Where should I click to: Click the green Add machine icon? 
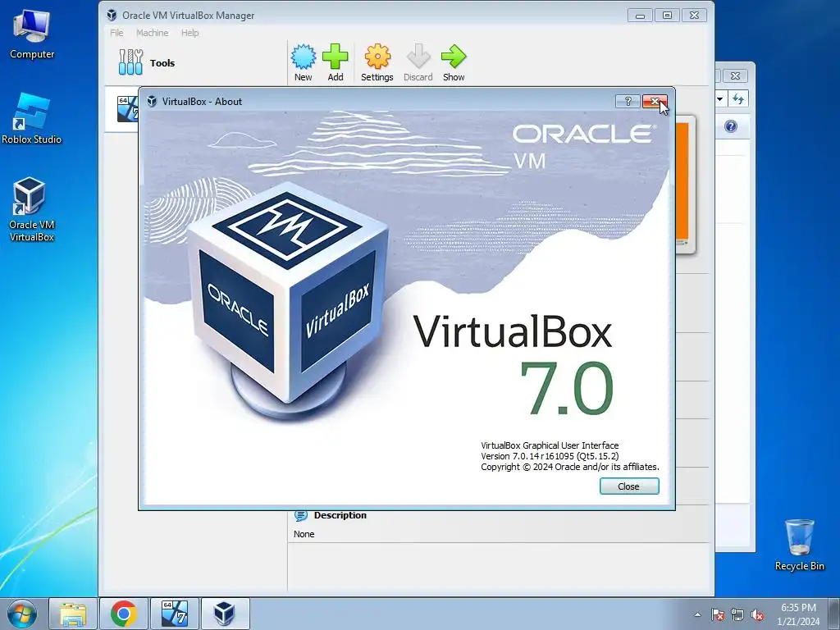336,62
